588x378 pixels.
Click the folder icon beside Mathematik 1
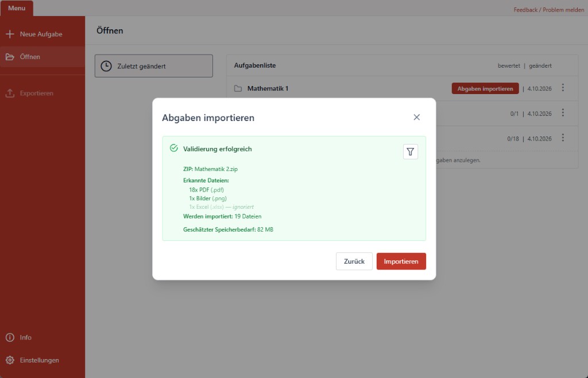[x=238, y=88]
